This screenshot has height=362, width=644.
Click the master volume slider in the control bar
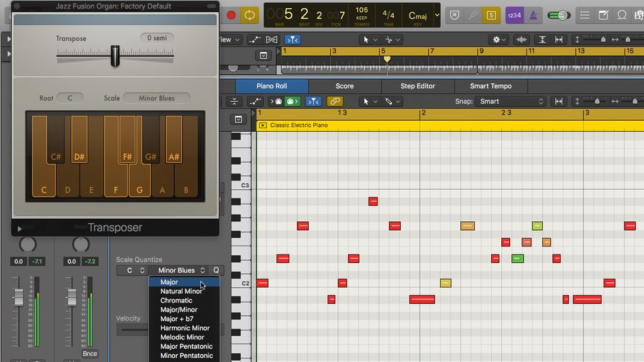pos(558,14)
